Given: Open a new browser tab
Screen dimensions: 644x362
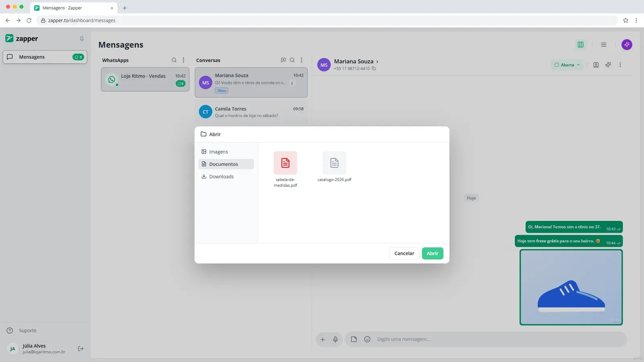Looking at the screenshot, I should coord(125,8).
